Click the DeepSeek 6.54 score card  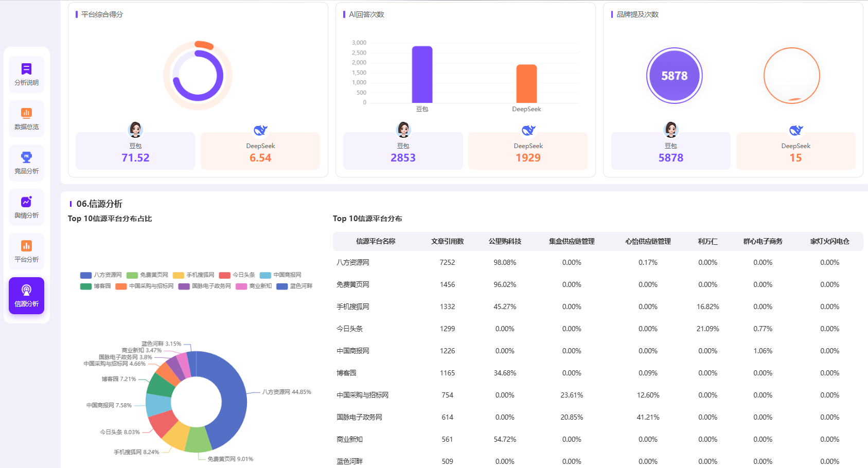260,151
